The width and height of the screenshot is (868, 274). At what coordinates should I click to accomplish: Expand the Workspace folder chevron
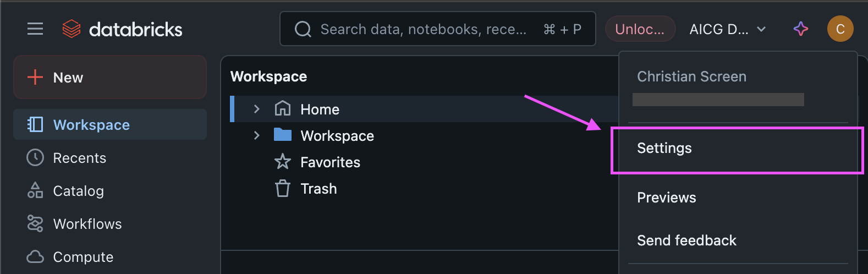pos(256,135)
